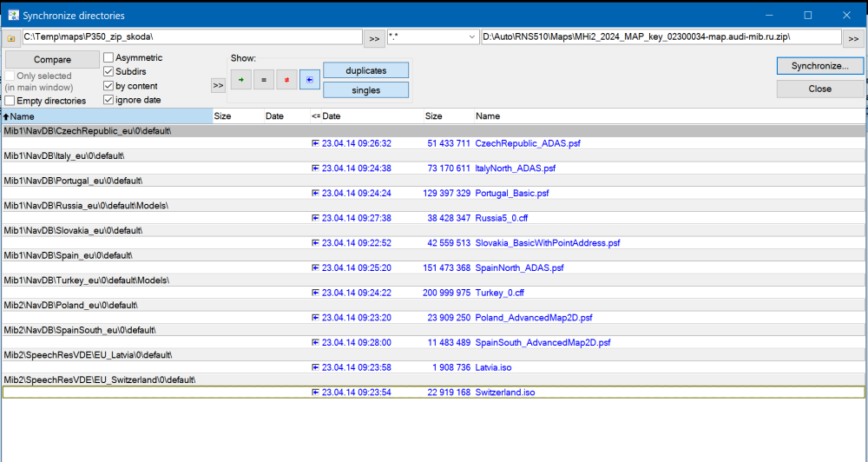
Task: Expand the left directory selector arrows
Action: [x=375, y=38]
